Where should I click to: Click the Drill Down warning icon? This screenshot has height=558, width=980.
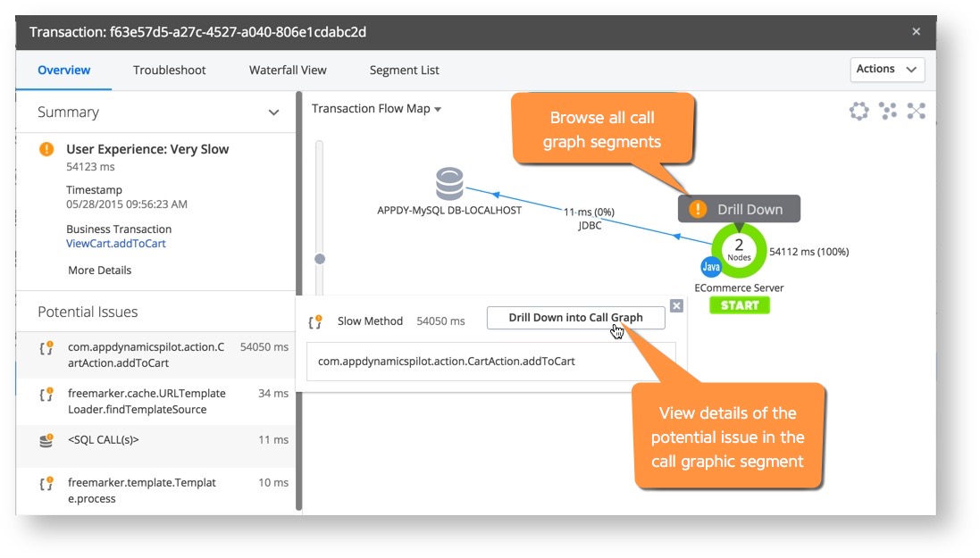coord(698,209)
